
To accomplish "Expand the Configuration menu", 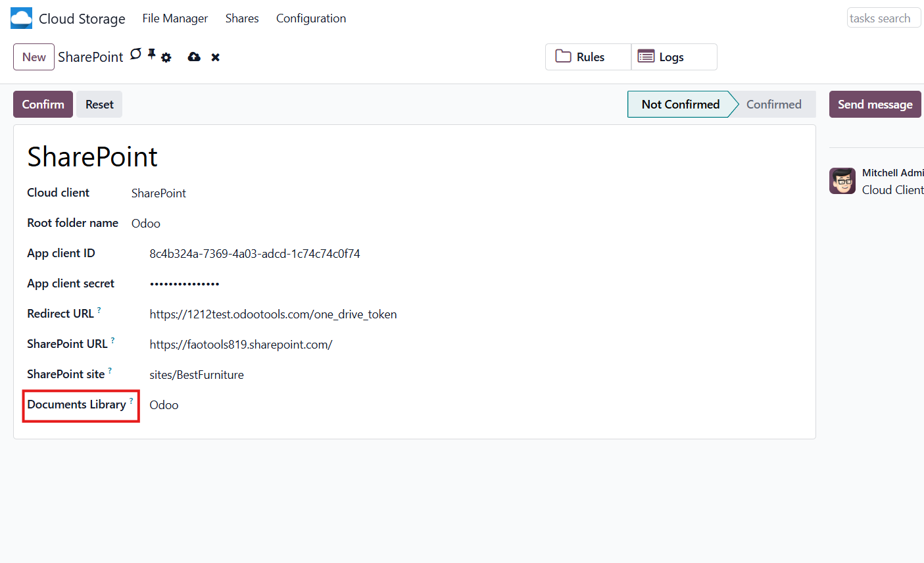I will pos(311,18).
